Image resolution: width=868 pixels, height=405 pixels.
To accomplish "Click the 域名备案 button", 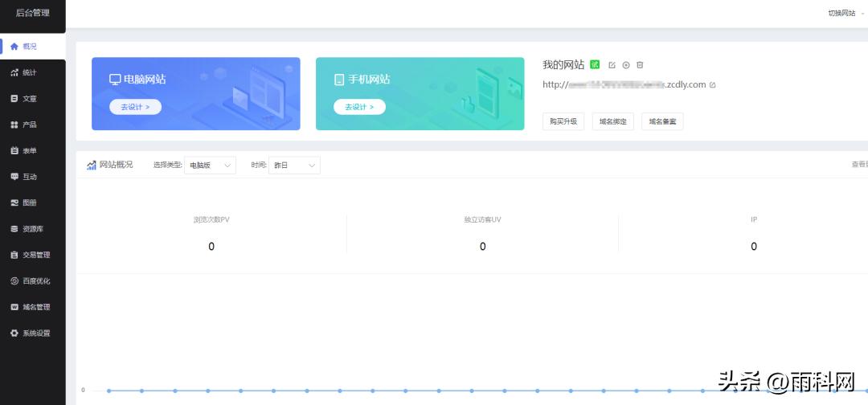I will pyautogui.click(x=662, y=121).
